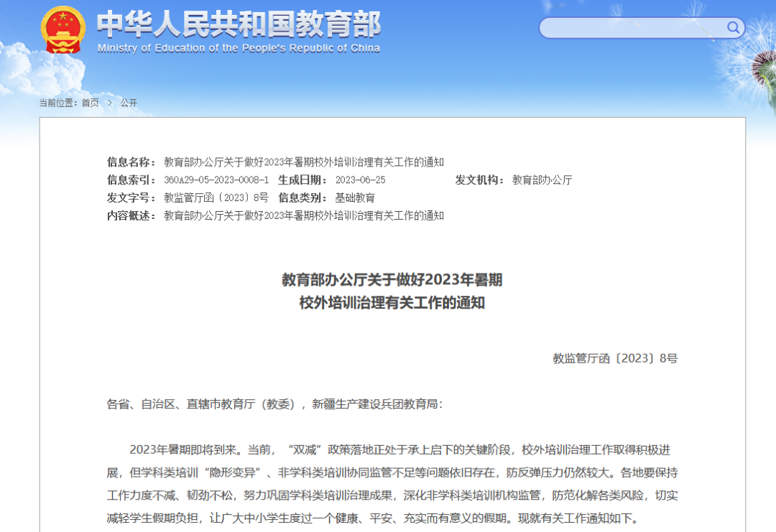Select the 信息索引 label
776x532 pixels.
click(131, 180)
